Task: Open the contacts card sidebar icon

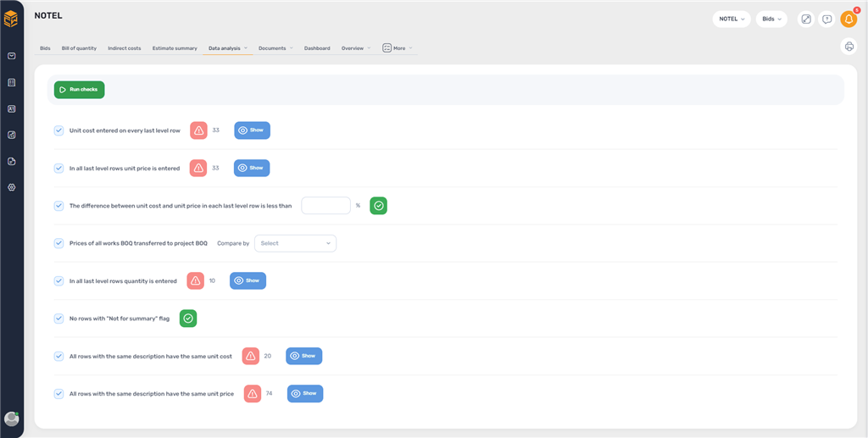Action: [12, 109]
